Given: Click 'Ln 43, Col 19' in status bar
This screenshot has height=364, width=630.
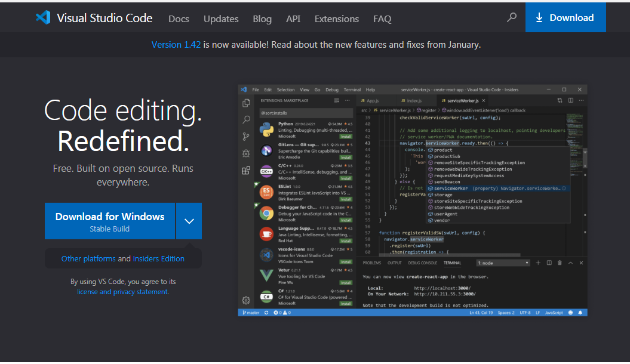Looking at the screenshot, I should (481, 313).
